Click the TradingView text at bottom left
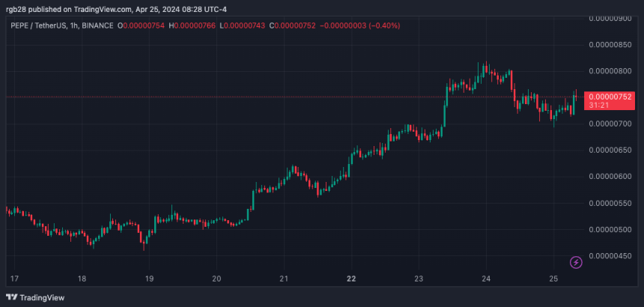 43,297
